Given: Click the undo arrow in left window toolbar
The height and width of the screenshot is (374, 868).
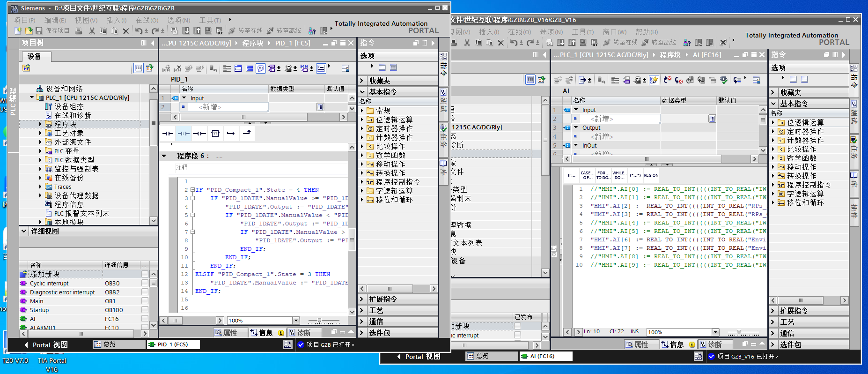Looking at the screenshot, I should [139, 31].
